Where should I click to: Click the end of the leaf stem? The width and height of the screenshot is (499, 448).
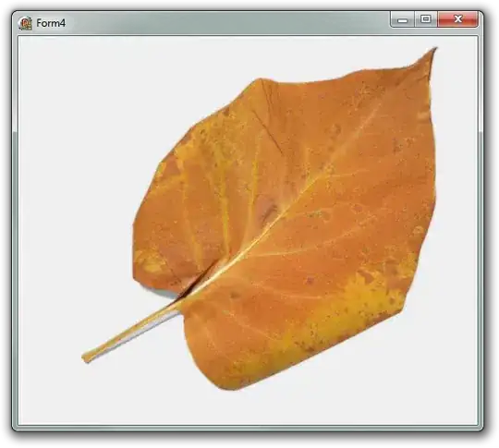(x=87, y=357)
